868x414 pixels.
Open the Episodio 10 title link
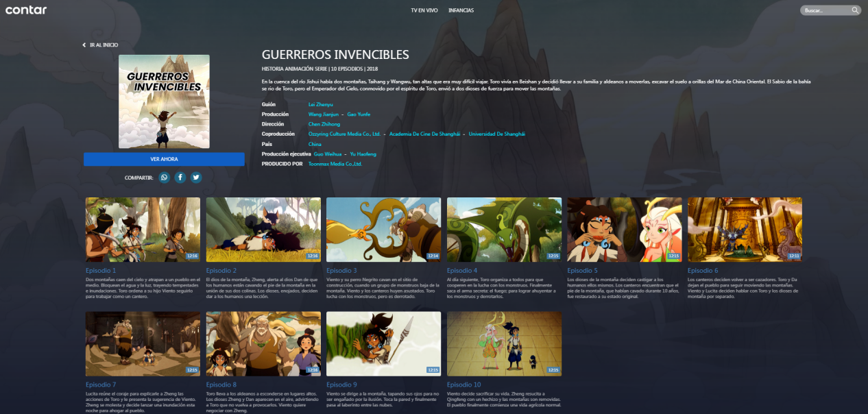464,385
